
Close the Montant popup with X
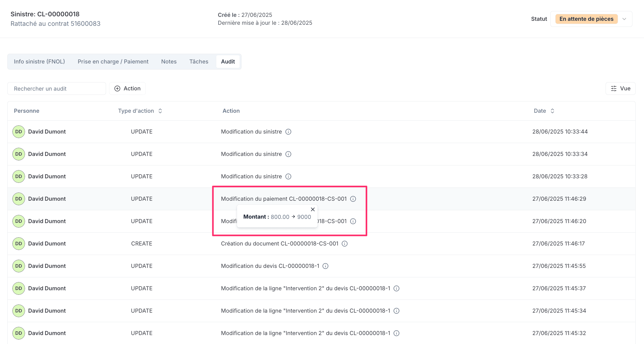click(x=313, y=209)
